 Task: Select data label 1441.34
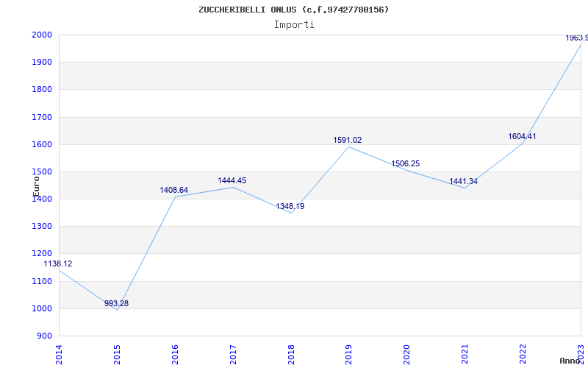click(464, 181)
